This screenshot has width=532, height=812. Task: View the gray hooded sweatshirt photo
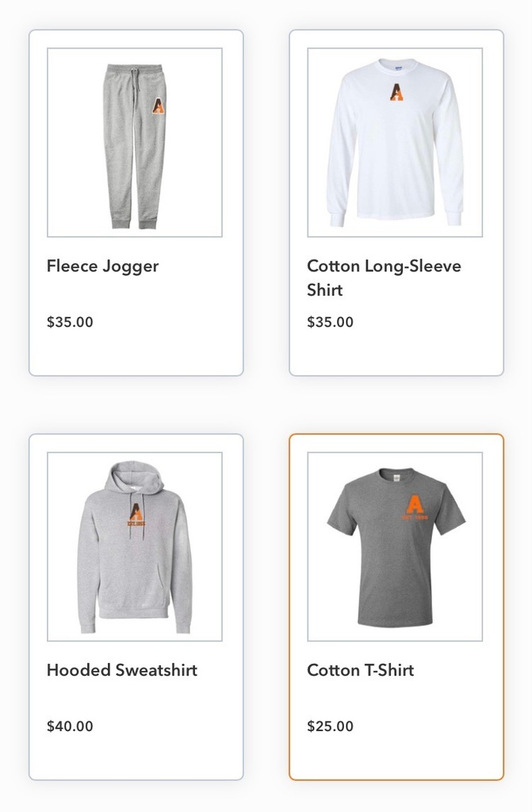tap(135, 546)
